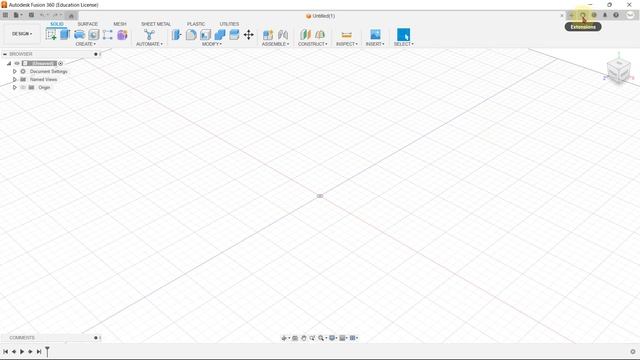
Task: Select the Create Sketch tool
Action: 51,35
